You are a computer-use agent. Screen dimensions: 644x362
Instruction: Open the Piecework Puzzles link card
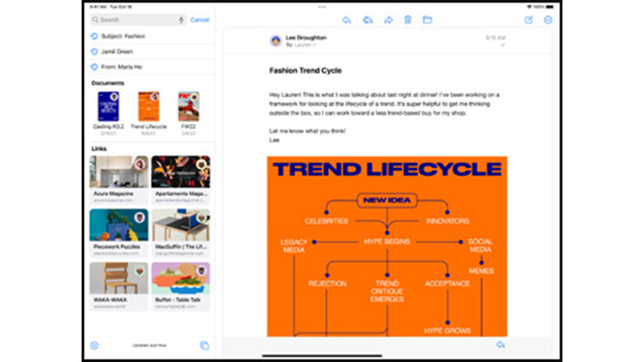[118, 231]
